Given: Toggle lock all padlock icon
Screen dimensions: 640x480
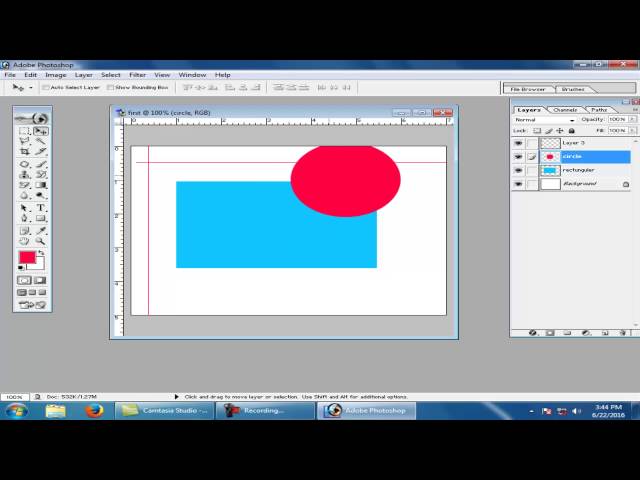Looking at the screenshot, I should [571, 131].
